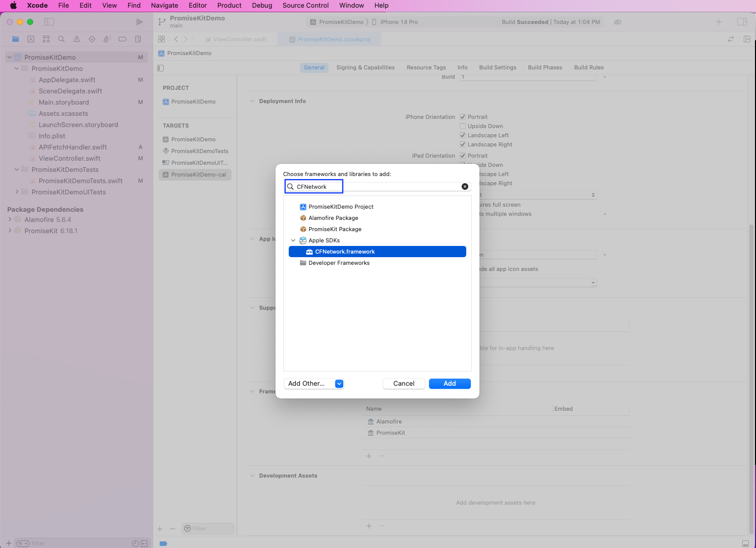The image size is (756, 548).
Task: Click plus at bottom of project navigator
Action: (9, 543)
